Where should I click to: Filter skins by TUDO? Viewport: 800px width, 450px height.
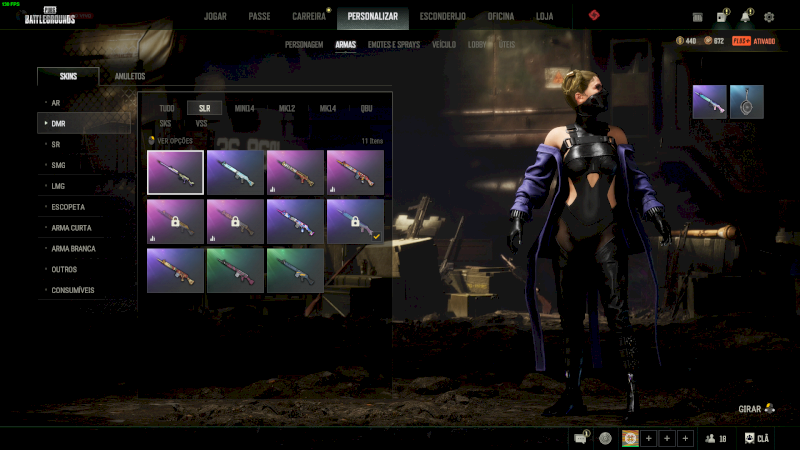167,108
